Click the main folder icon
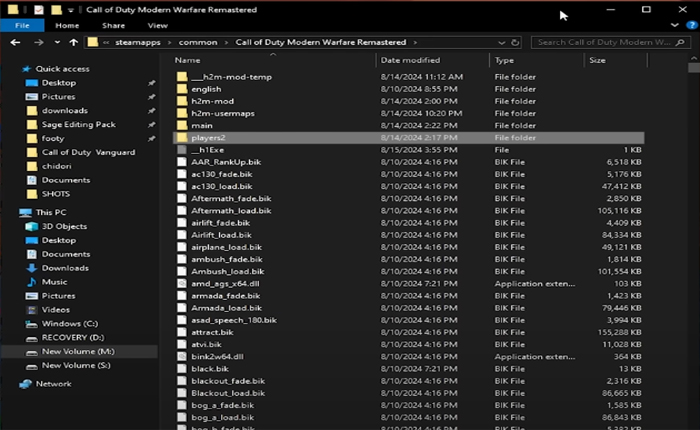 pyautogui.click(x=182, y=125)
